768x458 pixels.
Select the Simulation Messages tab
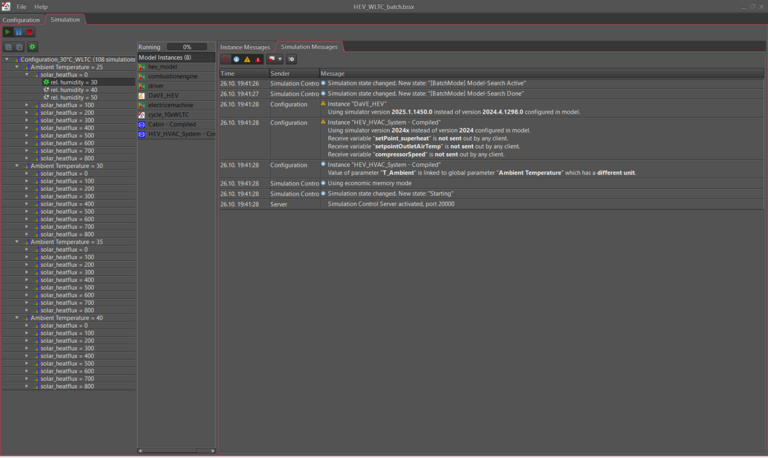(x=309, y=47)
